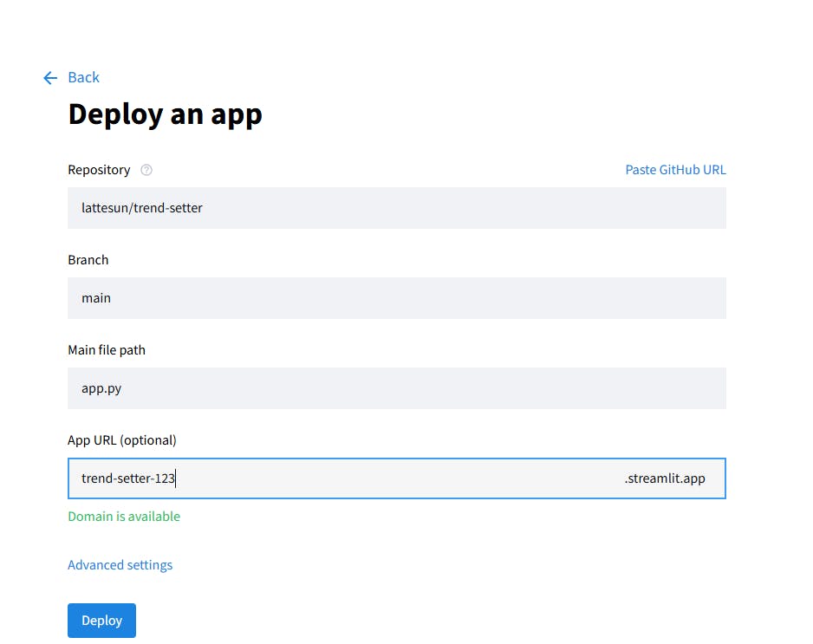Expand Advanced settings

[x=120, y=565]
